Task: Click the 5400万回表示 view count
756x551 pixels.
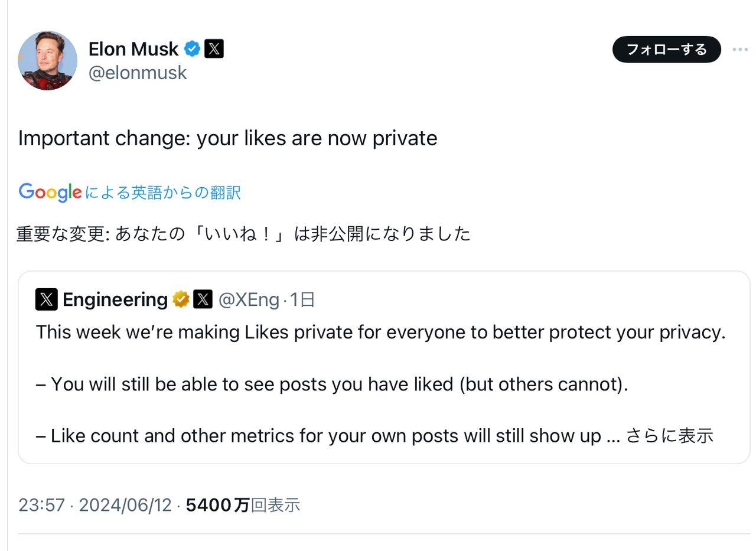Action: click(x=244, y=505)
